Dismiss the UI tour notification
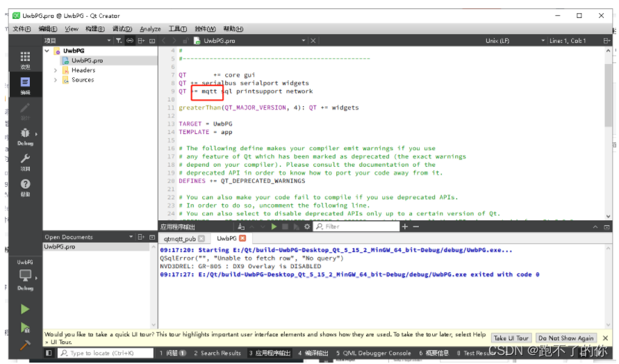Image resolution: width=619 pixels, height=364 pixels. pos(606,338)
